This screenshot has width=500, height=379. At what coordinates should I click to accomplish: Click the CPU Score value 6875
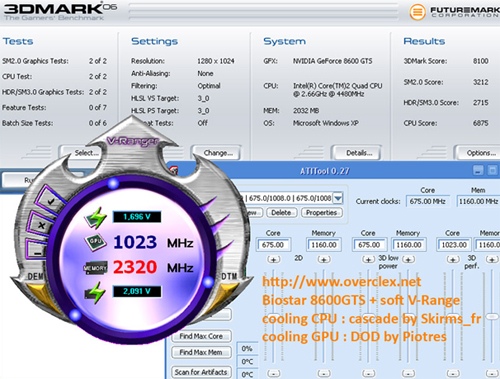click(x=480, y=123)
